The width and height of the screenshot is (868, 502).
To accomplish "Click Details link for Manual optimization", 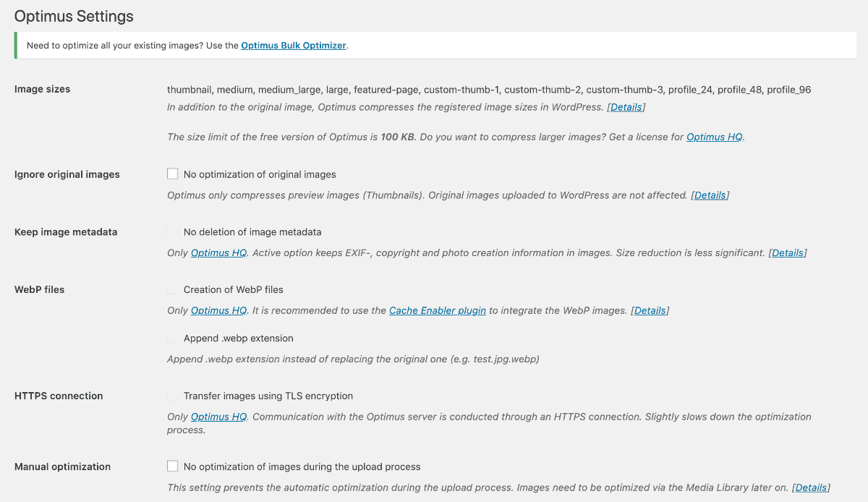I will click(x=811, y=488).
